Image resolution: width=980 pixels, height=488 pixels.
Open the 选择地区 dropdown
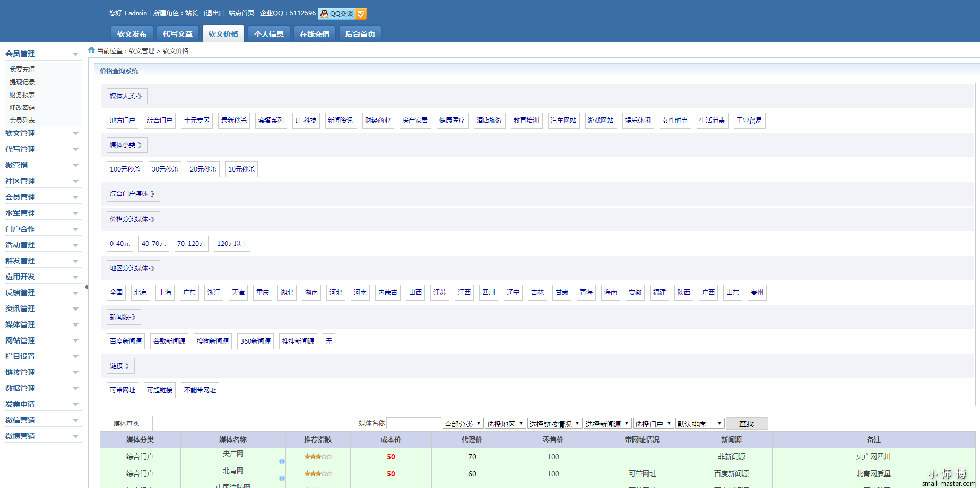506,424
